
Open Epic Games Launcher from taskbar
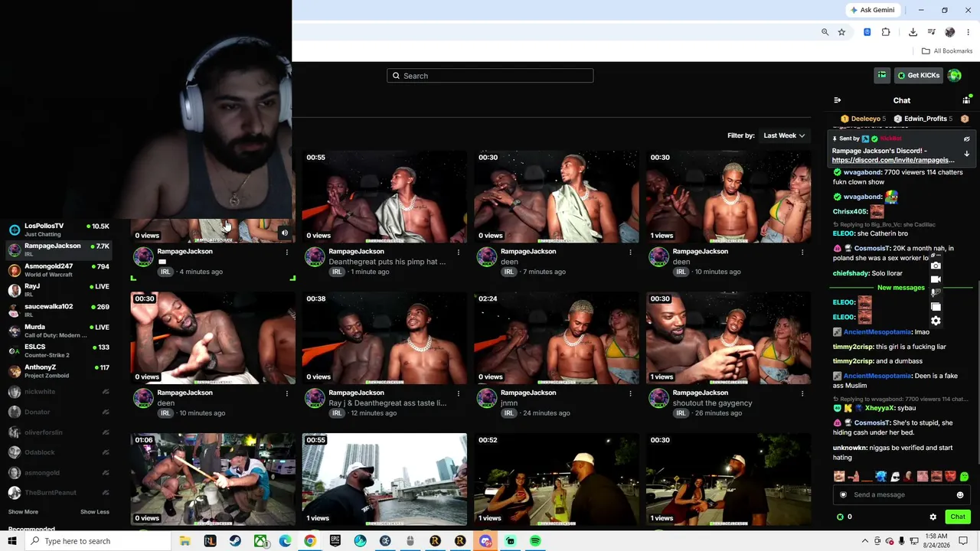335,541
